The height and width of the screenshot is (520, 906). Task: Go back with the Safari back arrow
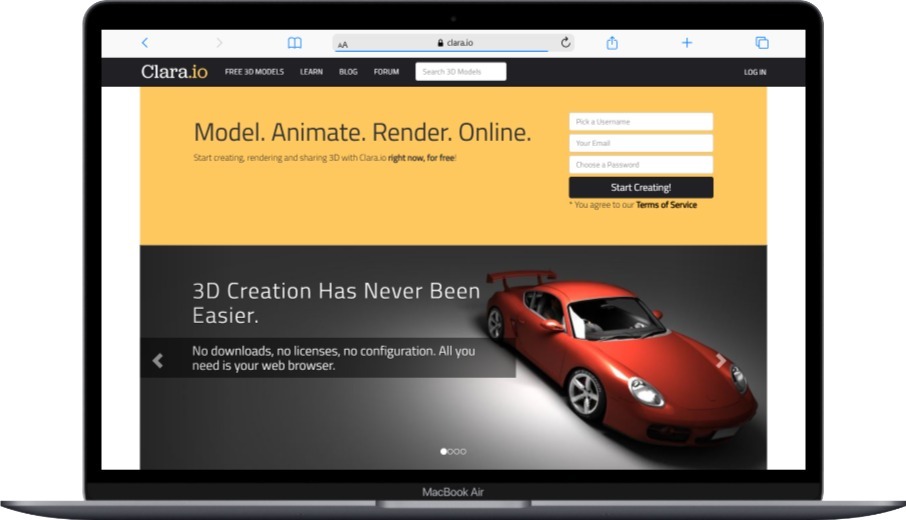pyautogui.click(x=145, y=43)
